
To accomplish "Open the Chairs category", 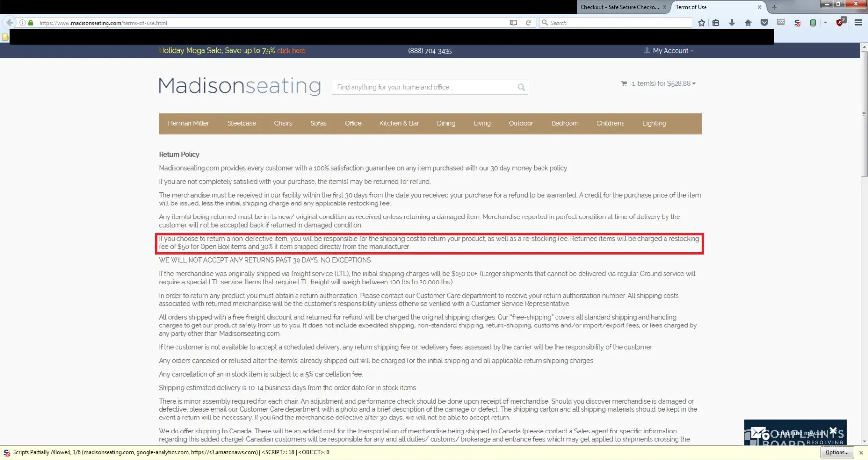I will pyautogui.click(x=283, y=123).
